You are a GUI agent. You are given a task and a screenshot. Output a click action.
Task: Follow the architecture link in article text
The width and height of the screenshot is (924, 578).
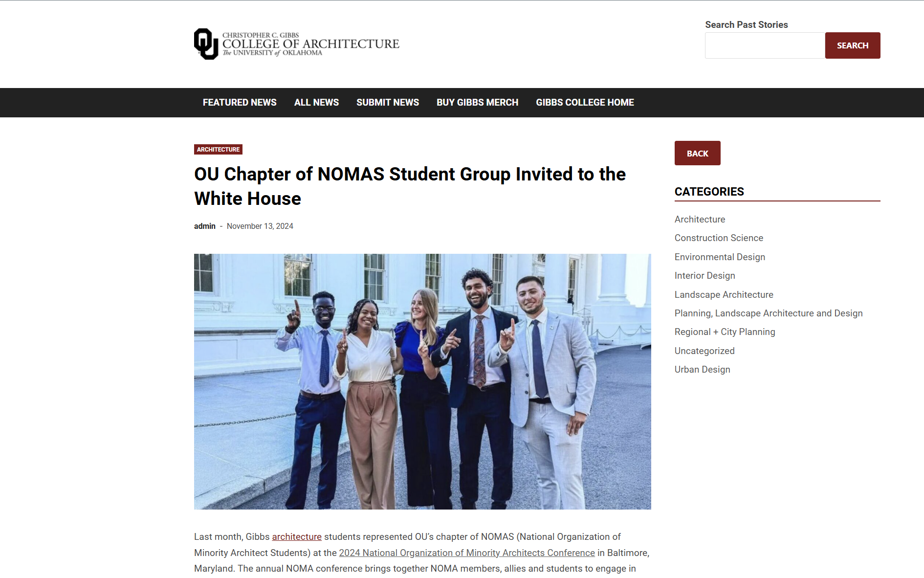click(x=297, y=536)
